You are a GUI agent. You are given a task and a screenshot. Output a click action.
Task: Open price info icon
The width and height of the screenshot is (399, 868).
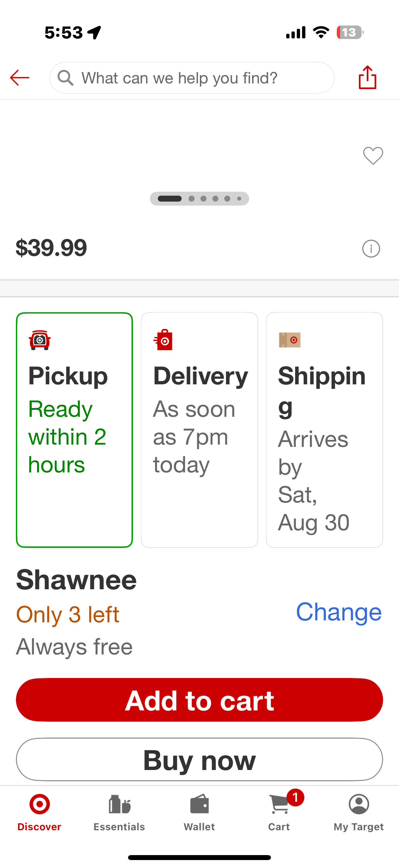[371, 249]
